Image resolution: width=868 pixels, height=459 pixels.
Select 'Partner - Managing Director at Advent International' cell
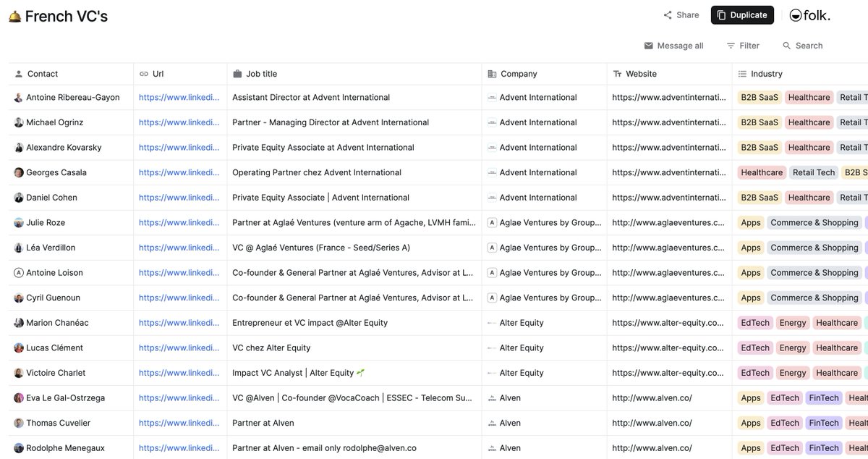click(354, 122)
